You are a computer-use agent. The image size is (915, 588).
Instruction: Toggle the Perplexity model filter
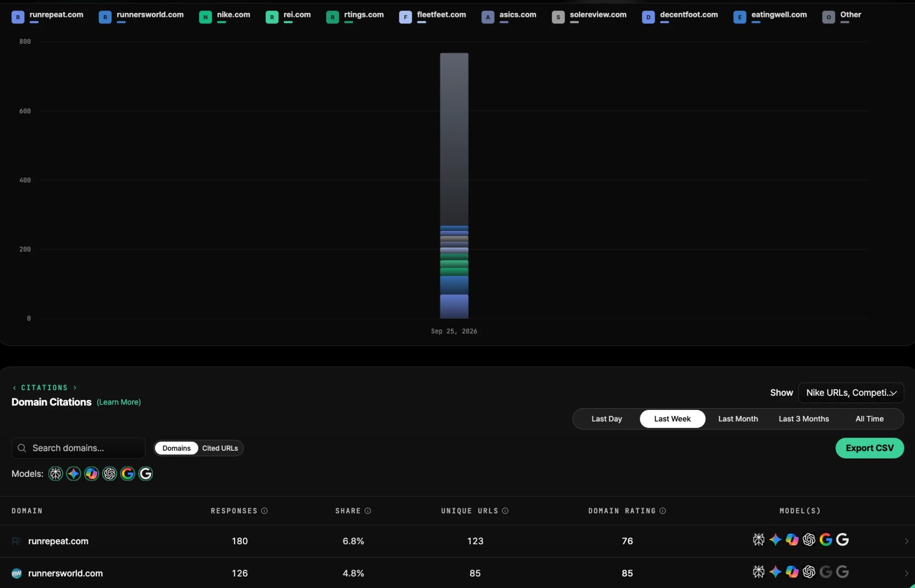click(55, 474)
